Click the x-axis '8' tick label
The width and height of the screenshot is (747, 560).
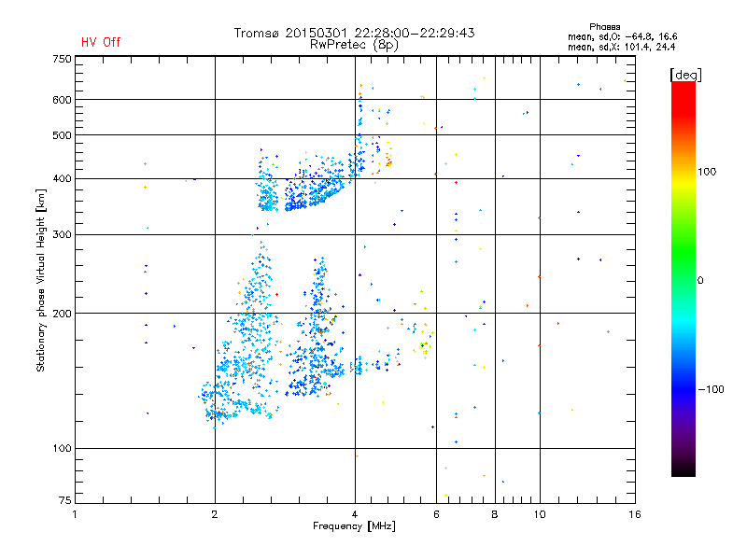point(495,514)
